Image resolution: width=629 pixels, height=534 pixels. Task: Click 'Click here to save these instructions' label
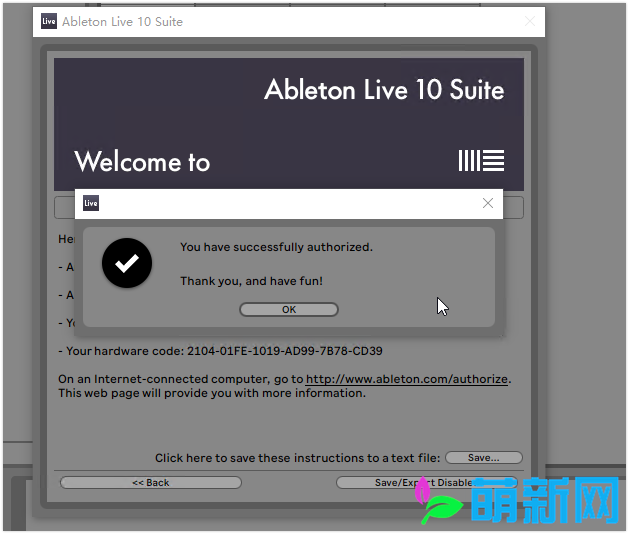coord(298,458)
